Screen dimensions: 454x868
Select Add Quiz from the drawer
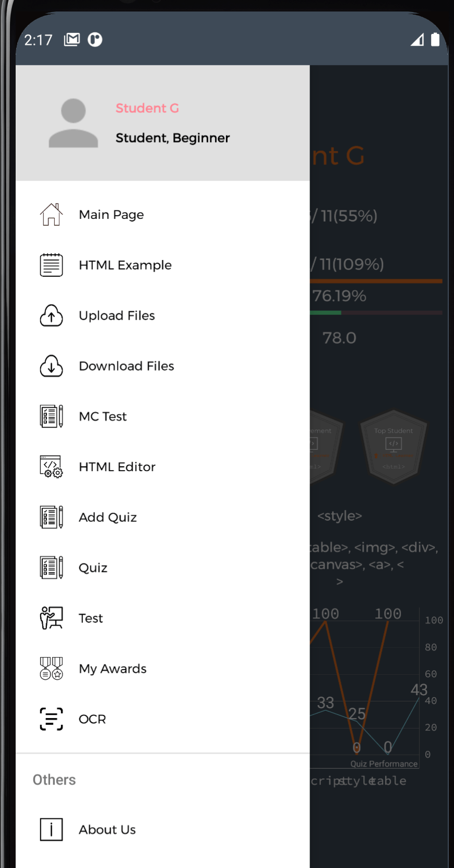[162, 517]
